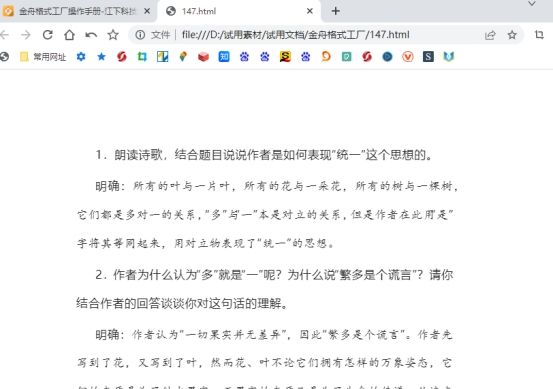Click the line 结合作者的回答谈谈你对这句话的理解
The width and height of the screenshot is (553, 389).
coord(182,303)
